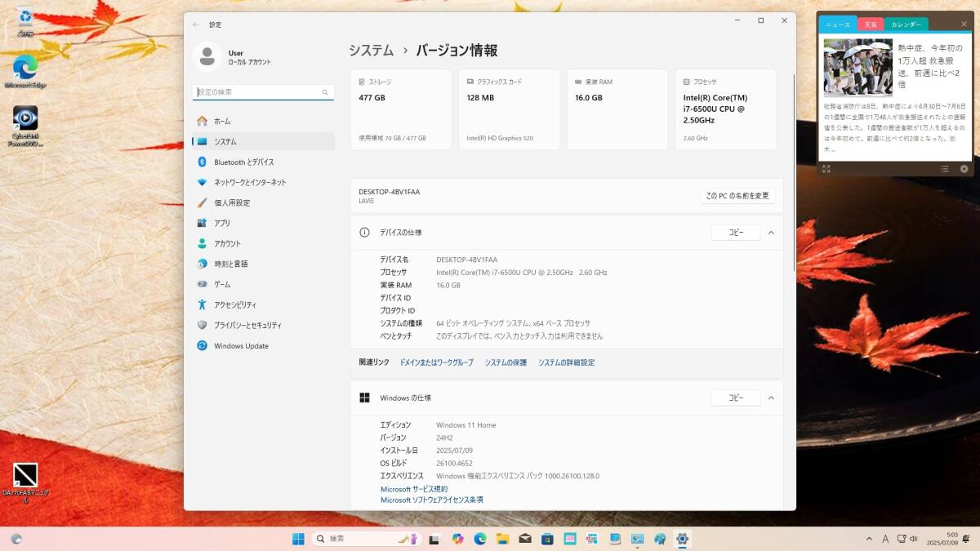980x551 pixels.
Task: Open the 実装 RAM 16.0 GB card
Action: [617, 109]
